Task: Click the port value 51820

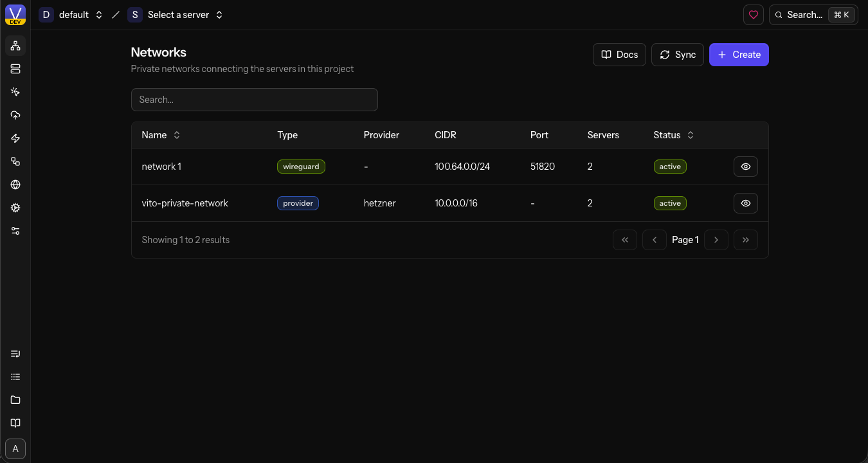Action: point(543,167)
